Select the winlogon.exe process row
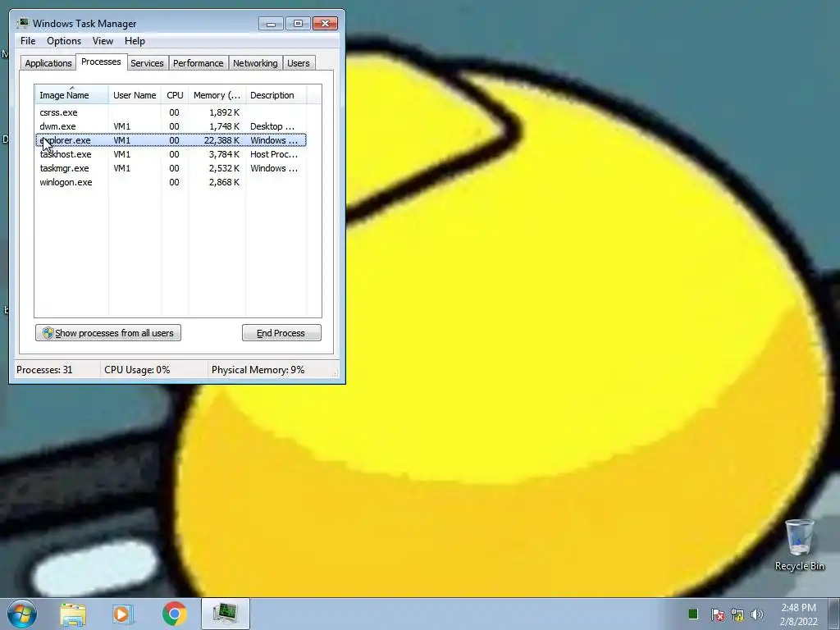Viewport: 840px width, 630px height. [171, 182]
